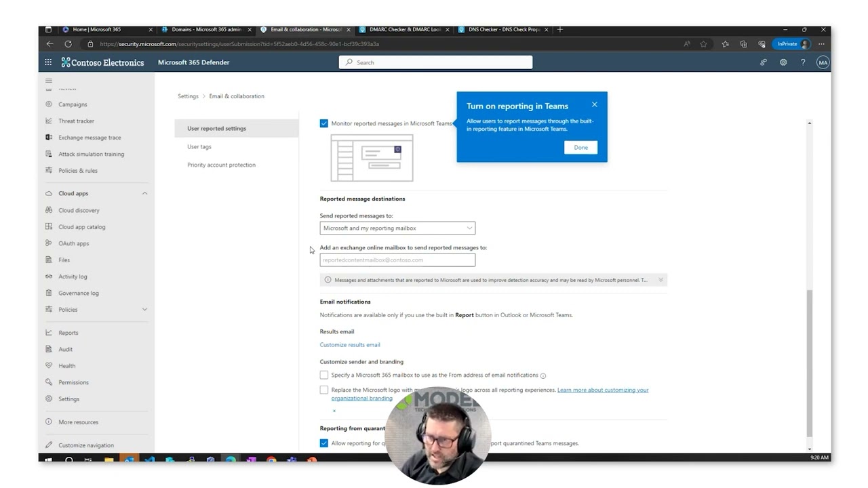The image size is (868, 488).
Task: Open Threat tracker in the sidebar
Action: point(76,121)
